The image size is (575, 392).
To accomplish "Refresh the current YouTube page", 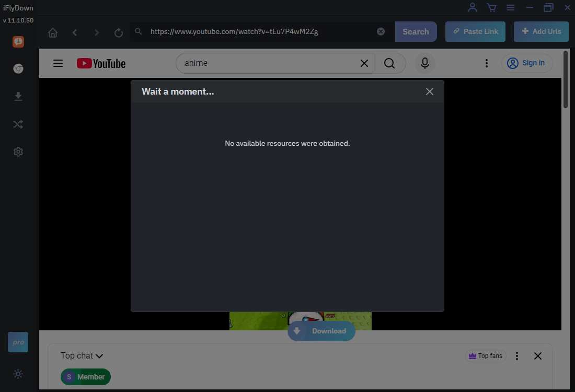I will point(118,32).
